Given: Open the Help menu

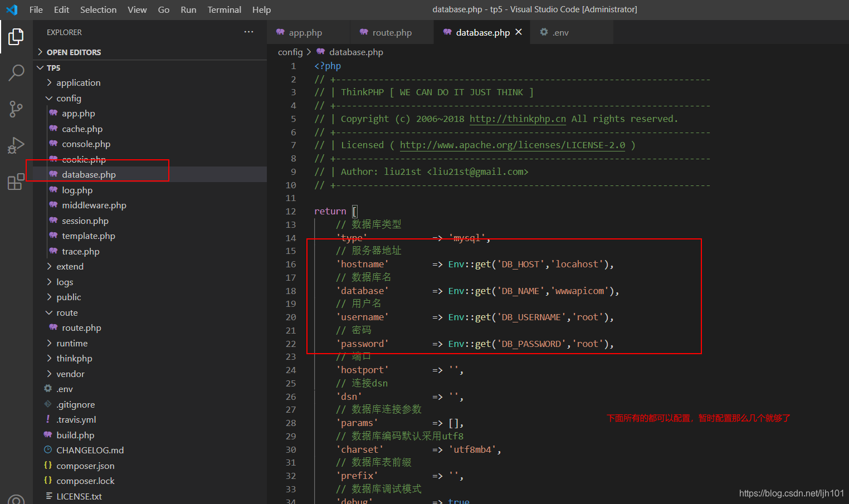Looking at the screenshot, I should 261,9.
